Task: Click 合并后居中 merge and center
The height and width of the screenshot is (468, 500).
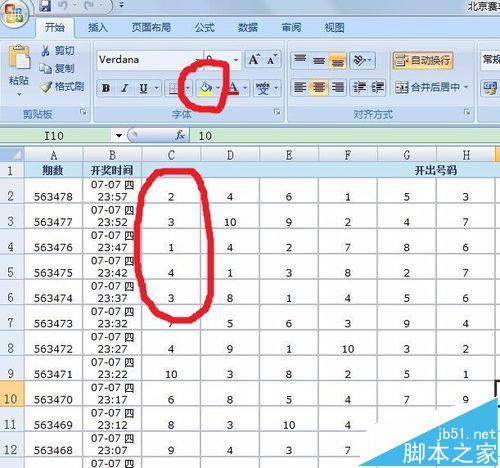Action: (427, 87)
